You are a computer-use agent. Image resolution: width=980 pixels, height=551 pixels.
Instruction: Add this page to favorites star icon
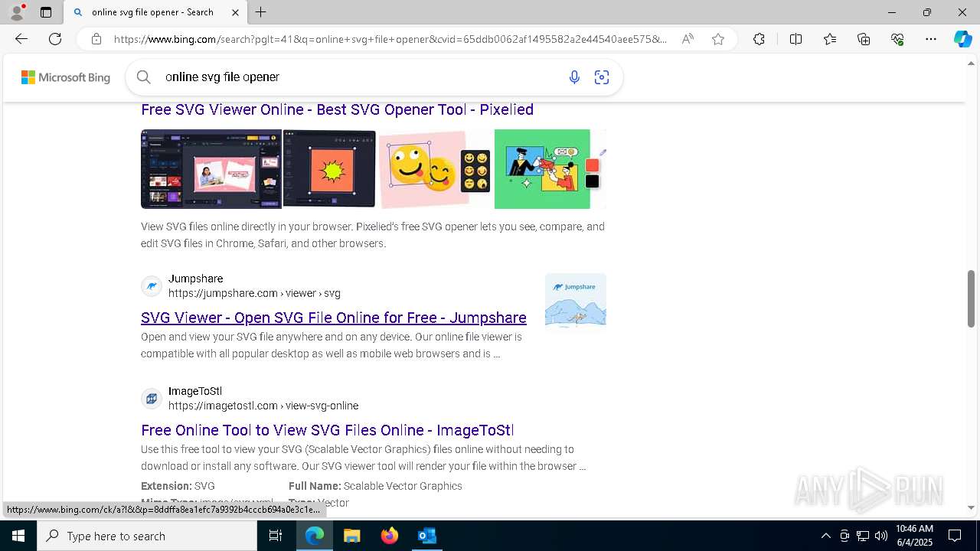tap(718, 39)
